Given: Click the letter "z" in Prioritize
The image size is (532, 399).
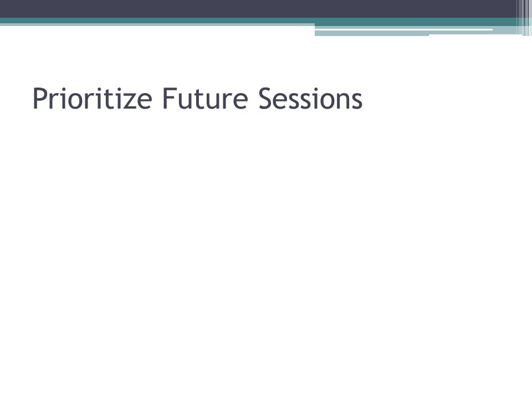Looking at the screenshot, I should (129, 101).
